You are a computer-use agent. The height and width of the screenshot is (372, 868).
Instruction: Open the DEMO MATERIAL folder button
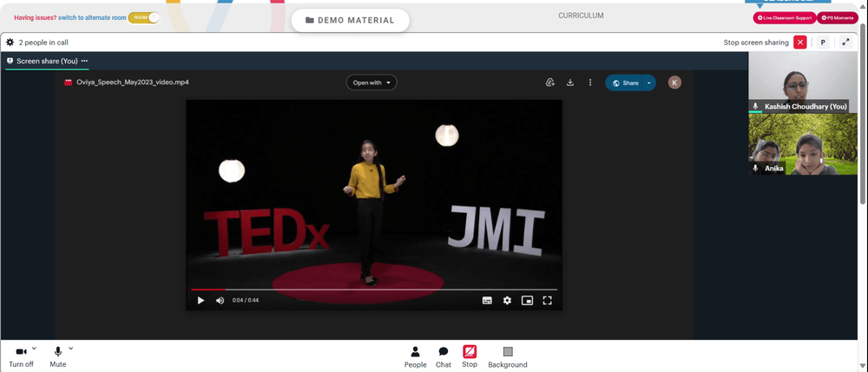coord(351,21)
